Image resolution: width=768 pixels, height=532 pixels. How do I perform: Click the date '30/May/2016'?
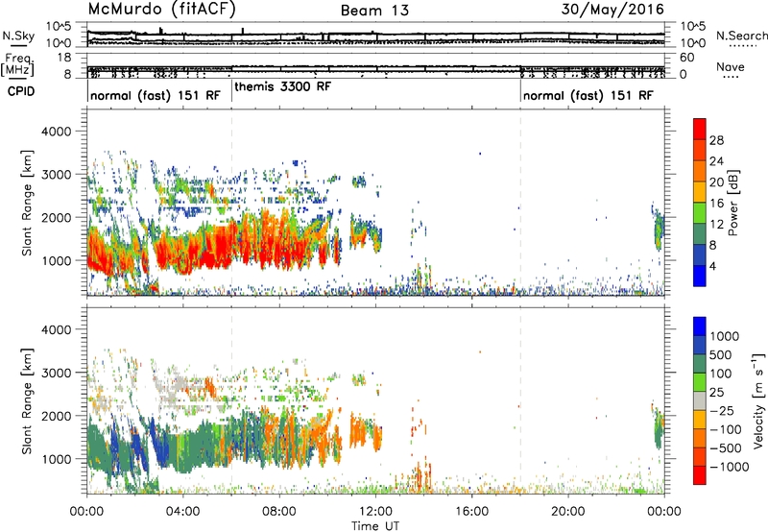(x=612, y=10)
